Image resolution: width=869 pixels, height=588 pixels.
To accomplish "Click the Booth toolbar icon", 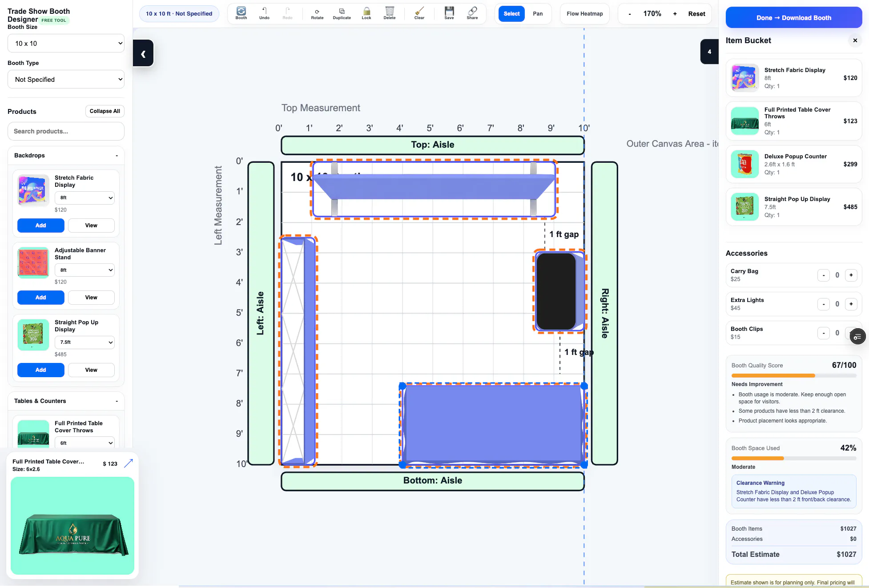I will [241, 13].
